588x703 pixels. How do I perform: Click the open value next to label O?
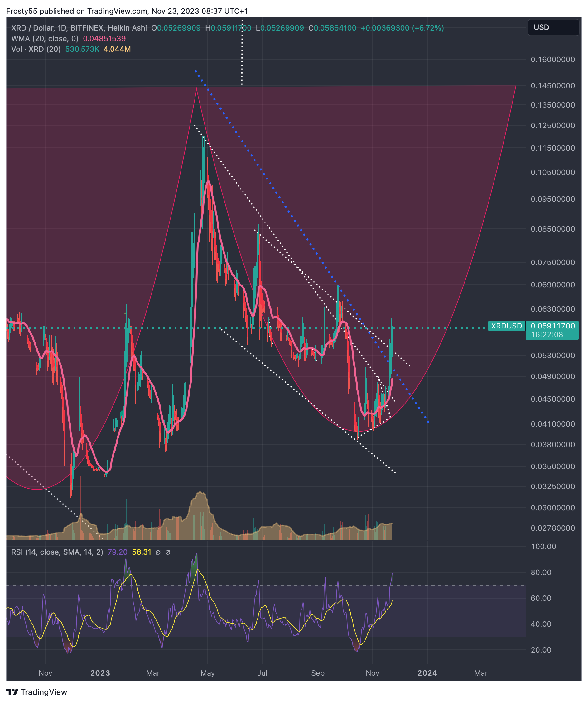point(179,28)
